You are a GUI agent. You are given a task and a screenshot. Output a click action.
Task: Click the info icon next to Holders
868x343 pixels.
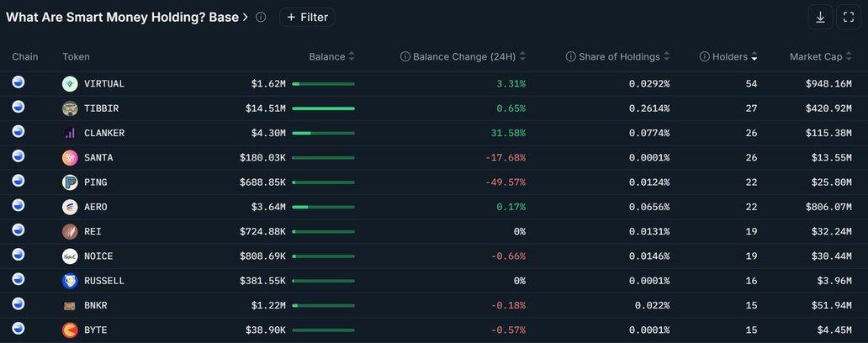click(x=705, y=57)
